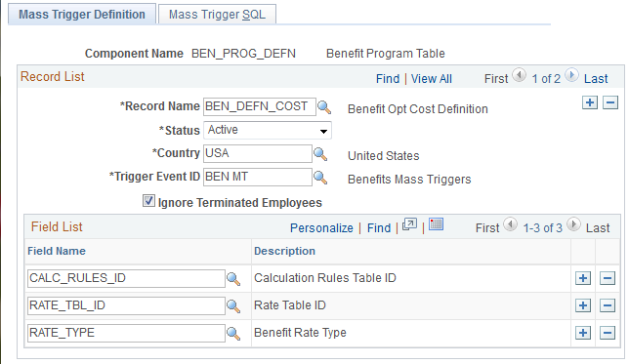The image size is (629, 364).
Task: Click 'Calculation Rules Table ID' description text
Action: point(325,278)
